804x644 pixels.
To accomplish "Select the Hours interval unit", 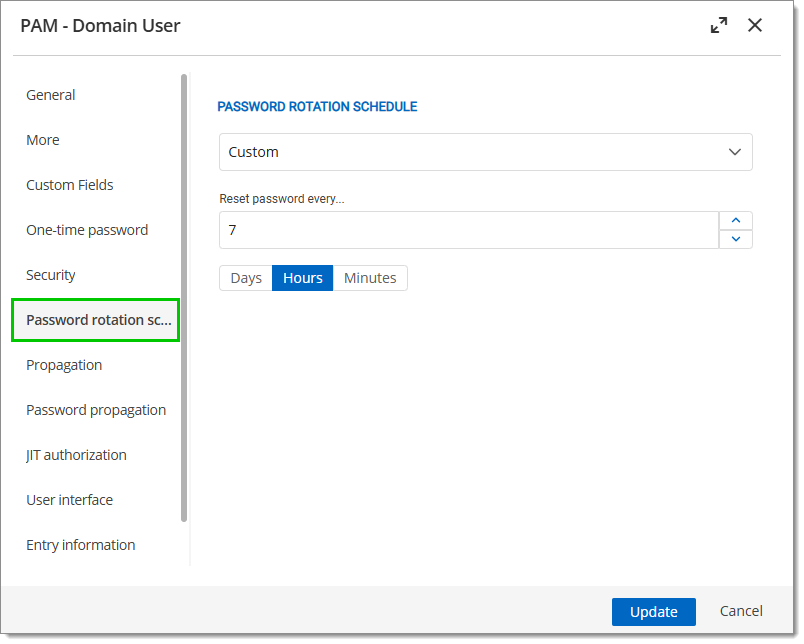I will 303,278.
